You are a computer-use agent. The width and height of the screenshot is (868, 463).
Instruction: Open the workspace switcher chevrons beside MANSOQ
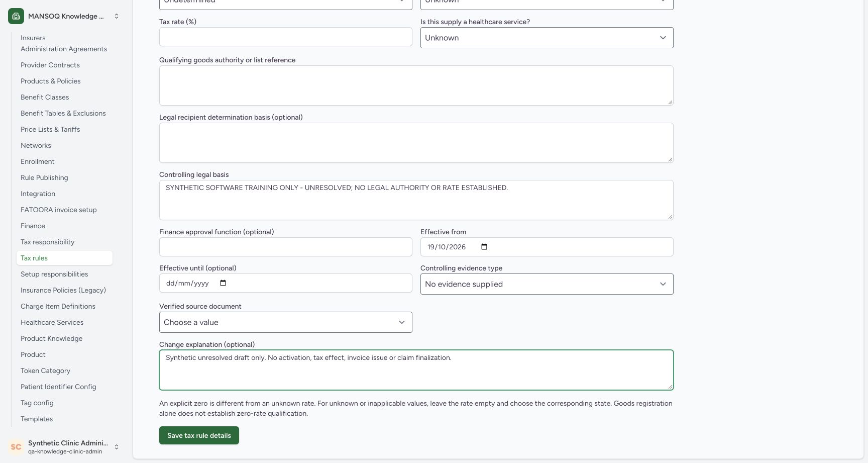tap(117, 16)
